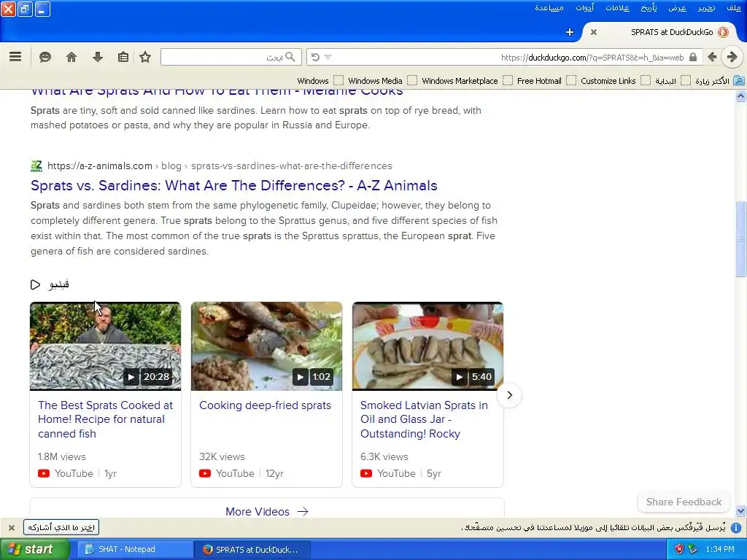The width and height of the screenshot is (747, 560).
Task: Bookmark this page with star icon
Action: [x=145, y=57]
